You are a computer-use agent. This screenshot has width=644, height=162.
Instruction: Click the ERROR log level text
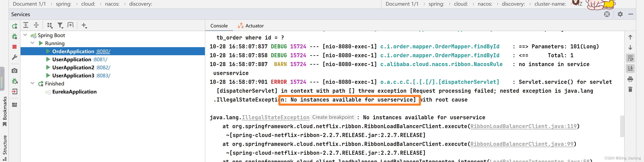coord(279,82)
